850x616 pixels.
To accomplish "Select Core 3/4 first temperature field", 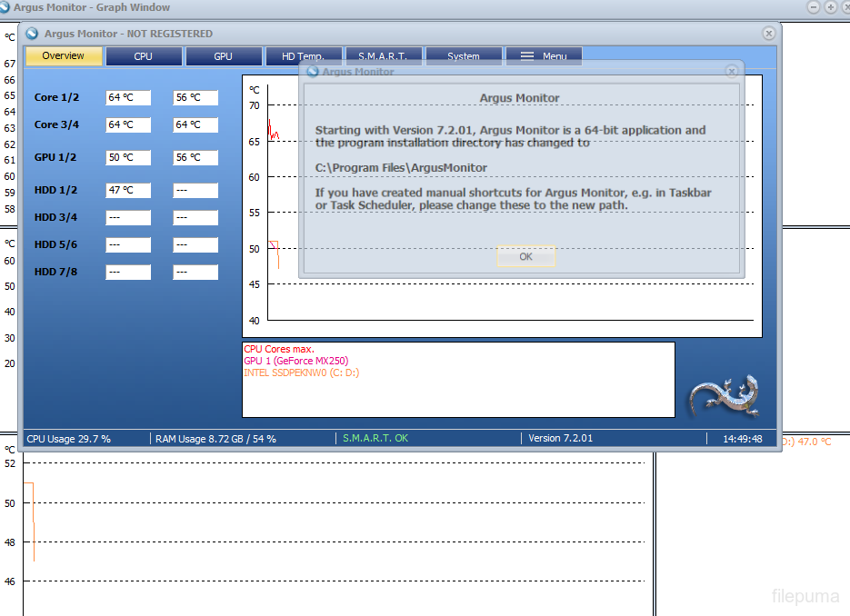I will (128, 124).
